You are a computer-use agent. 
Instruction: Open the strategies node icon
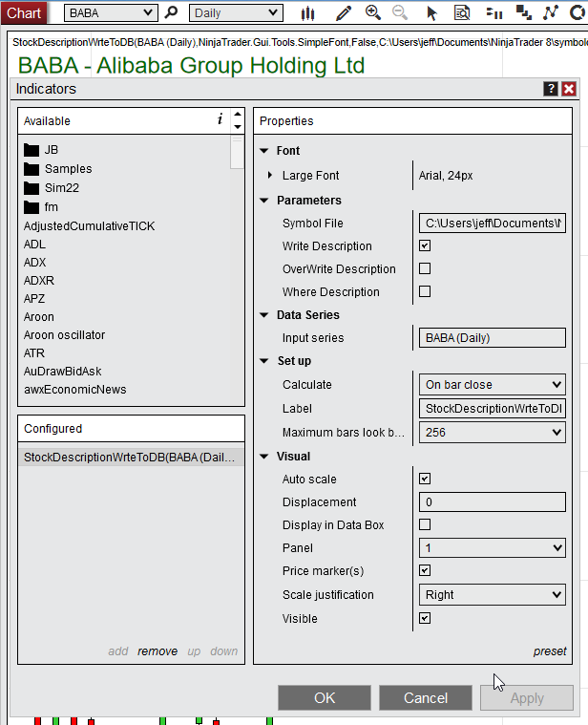click(x=551, y=13)
